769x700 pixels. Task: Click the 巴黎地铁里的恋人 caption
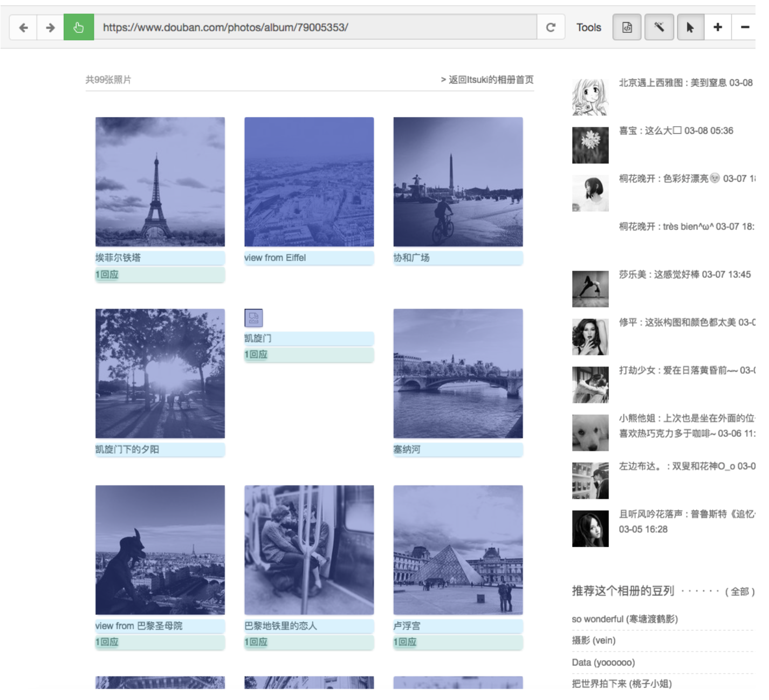coord(281,626)
